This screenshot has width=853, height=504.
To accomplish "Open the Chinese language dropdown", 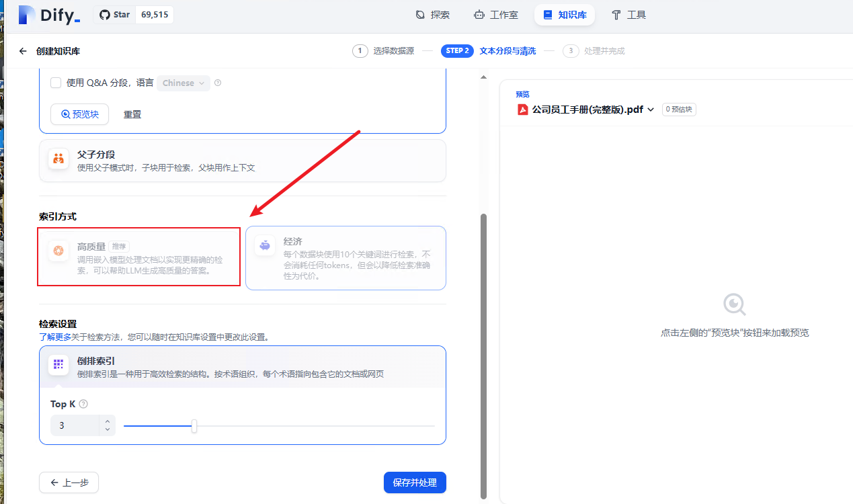I will click(184, 82).
